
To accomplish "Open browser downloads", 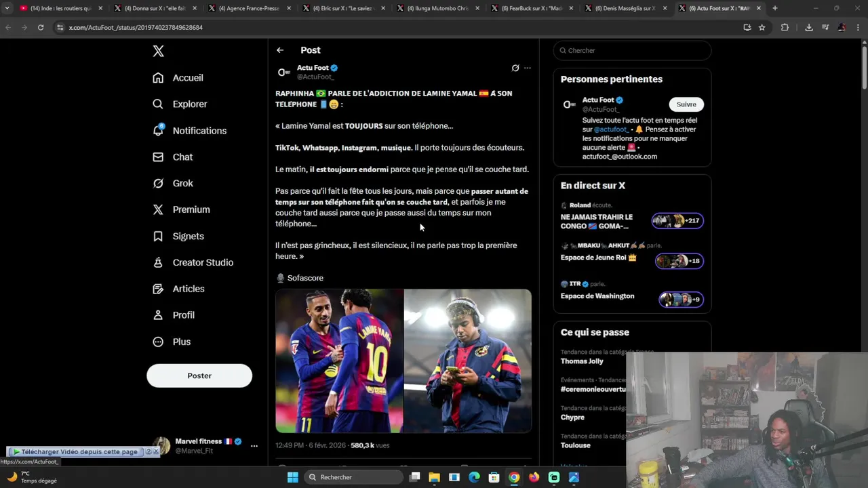I will click(809, 27).
